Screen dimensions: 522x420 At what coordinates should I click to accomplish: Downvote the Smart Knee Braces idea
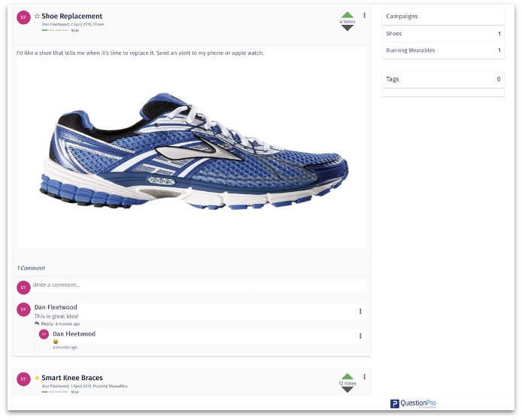click(347, 389)
